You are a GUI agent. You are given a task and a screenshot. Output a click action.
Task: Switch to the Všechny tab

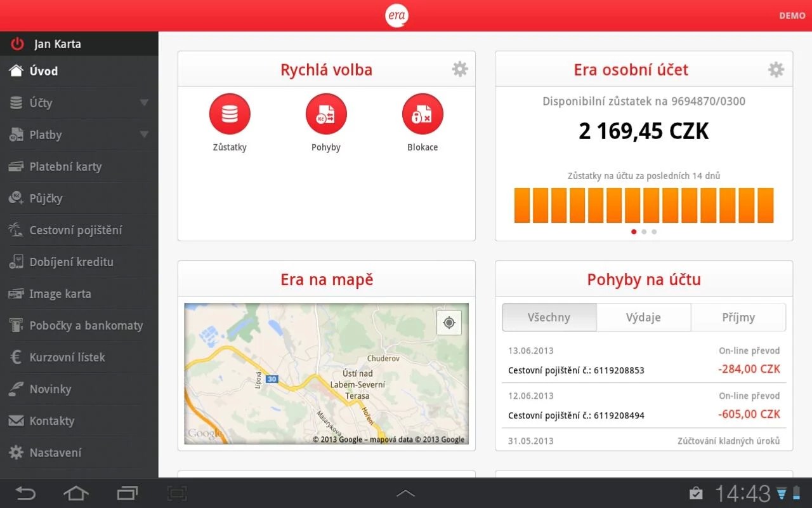point(549,317)
